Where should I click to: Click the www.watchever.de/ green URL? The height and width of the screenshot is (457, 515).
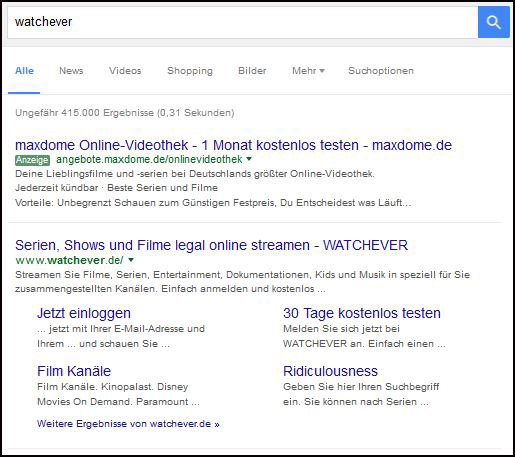[x=69, y=260]
